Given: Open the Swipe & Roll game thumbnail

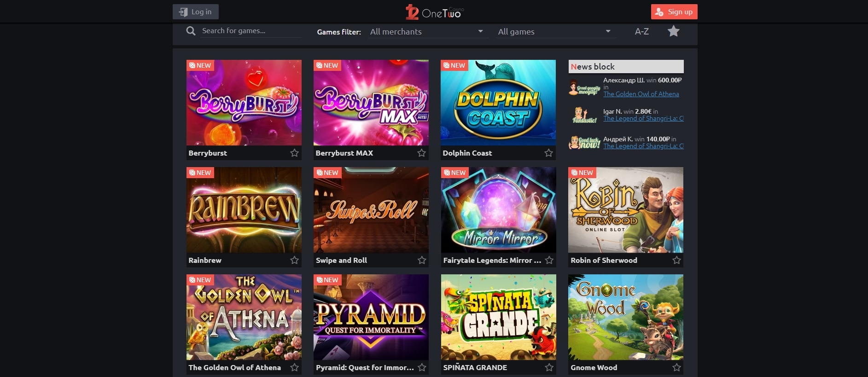Looking at the screenshot, I should click(x=371, y=210).
